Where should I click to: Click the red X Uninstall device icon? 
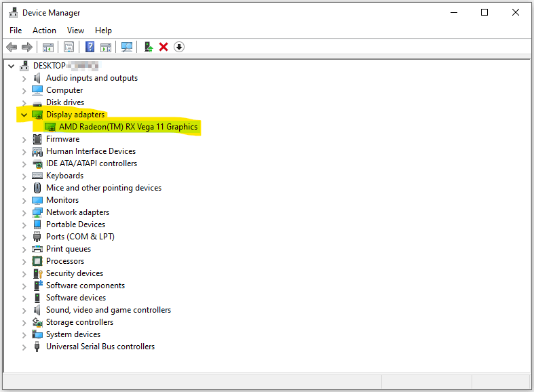[164, 47]
